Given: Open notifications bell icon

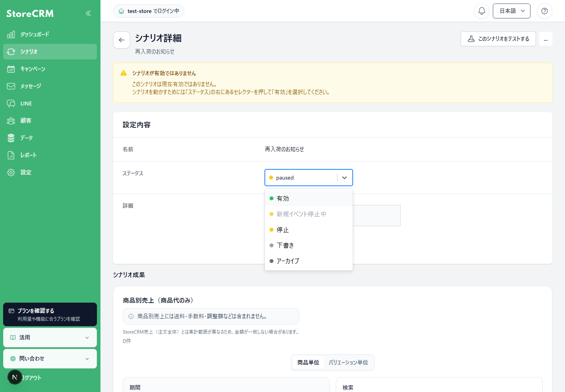Looking at the screenshot, I should [482, 11].
